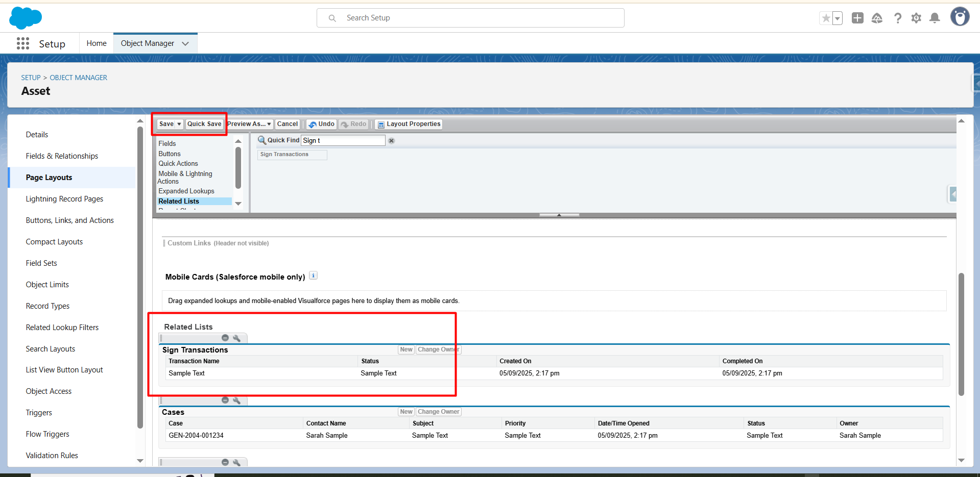Click the Search Setup input field
Image resolution: width=980 pixels, height=477 pixels.
click(470, 18)
